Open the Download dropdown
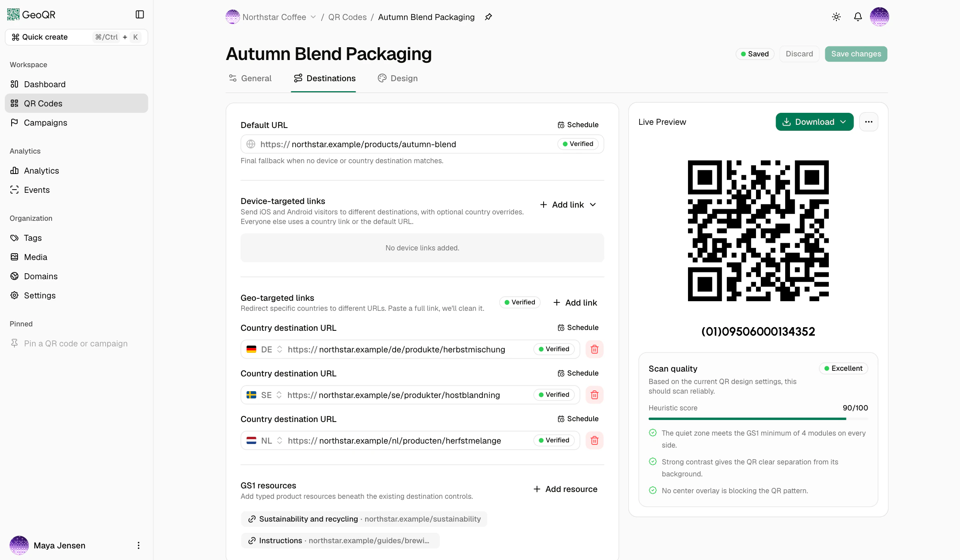 814,122
